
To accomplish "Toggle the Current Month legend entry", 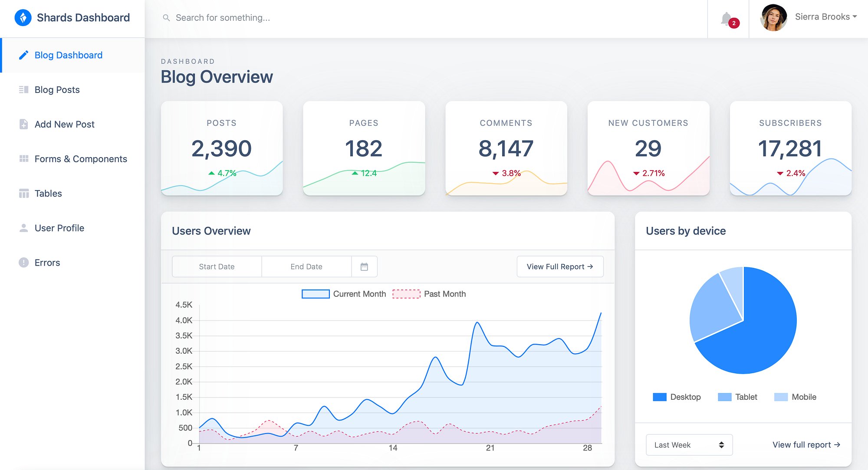I will coord(343,294).
